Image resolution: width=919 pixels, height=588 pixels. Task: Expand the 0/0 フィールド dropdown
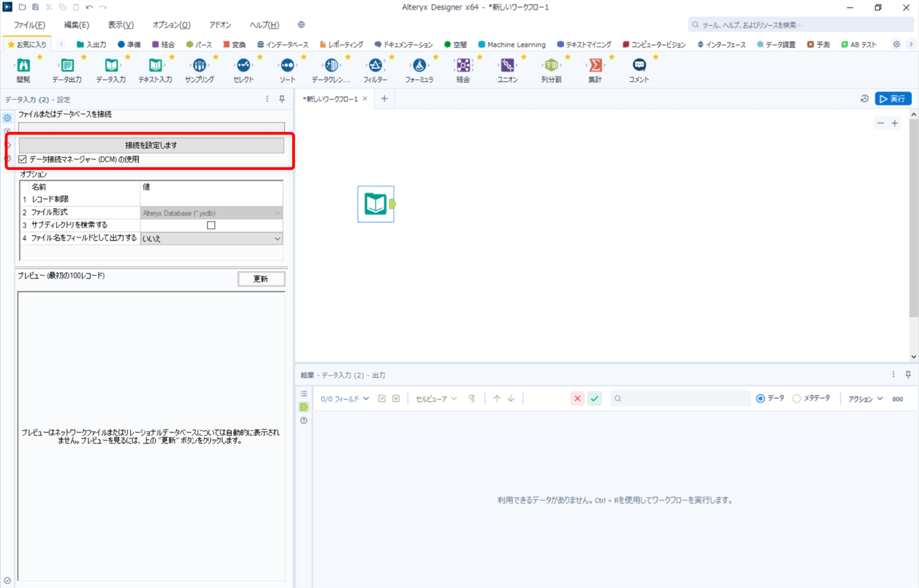[345, 399]
